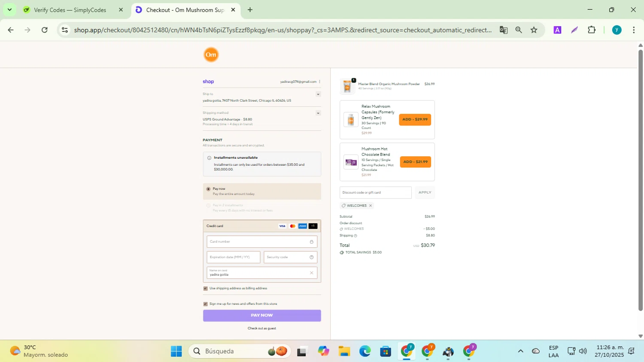Reload the checkout page
This screenshot has height=362, width=644.
tap(45, 30)
